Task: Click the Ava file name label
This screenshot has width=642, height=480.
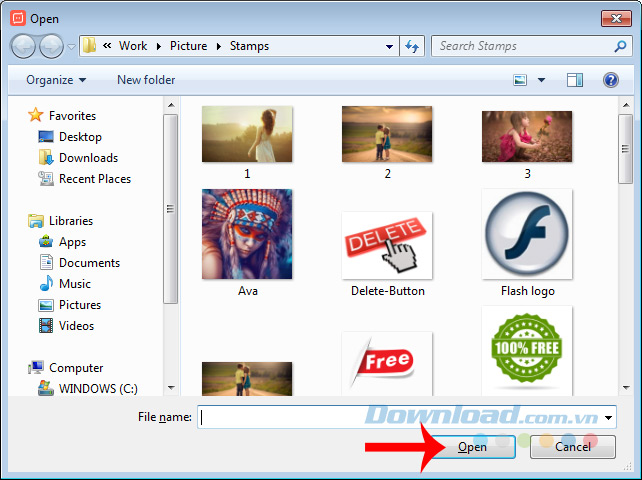Action: point(248,291)
